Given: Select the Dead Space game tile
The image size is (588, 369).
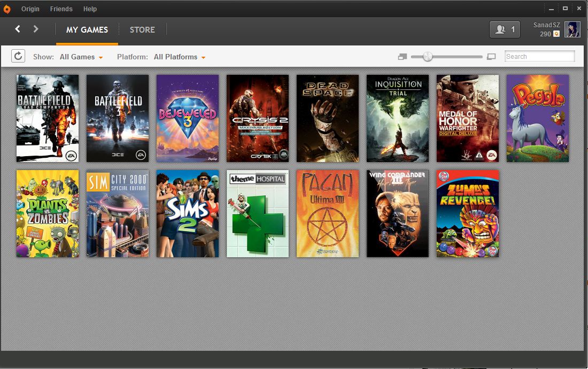Looking at the screenshot, I should click(x=328, y=118).
